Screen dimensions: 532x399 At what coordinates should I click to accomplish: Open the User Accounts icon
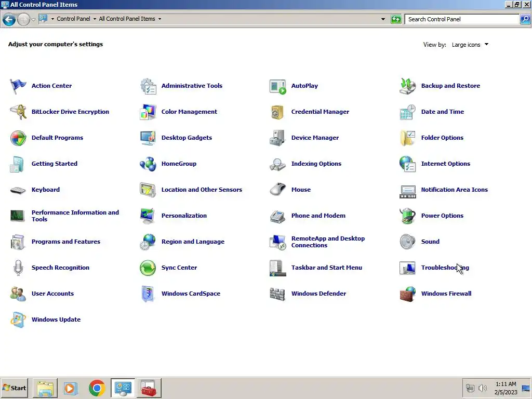coord(18,294)
